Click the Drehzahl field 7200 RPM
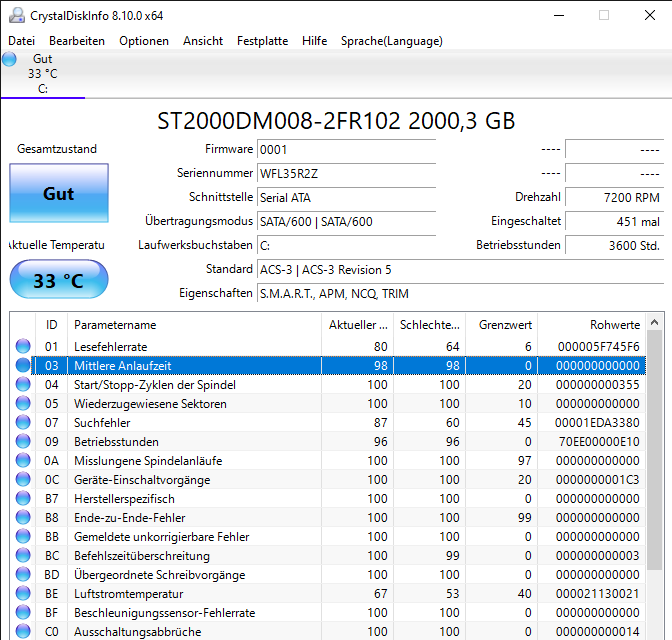This screenshot has height=640, width=672. click(614, 198)
